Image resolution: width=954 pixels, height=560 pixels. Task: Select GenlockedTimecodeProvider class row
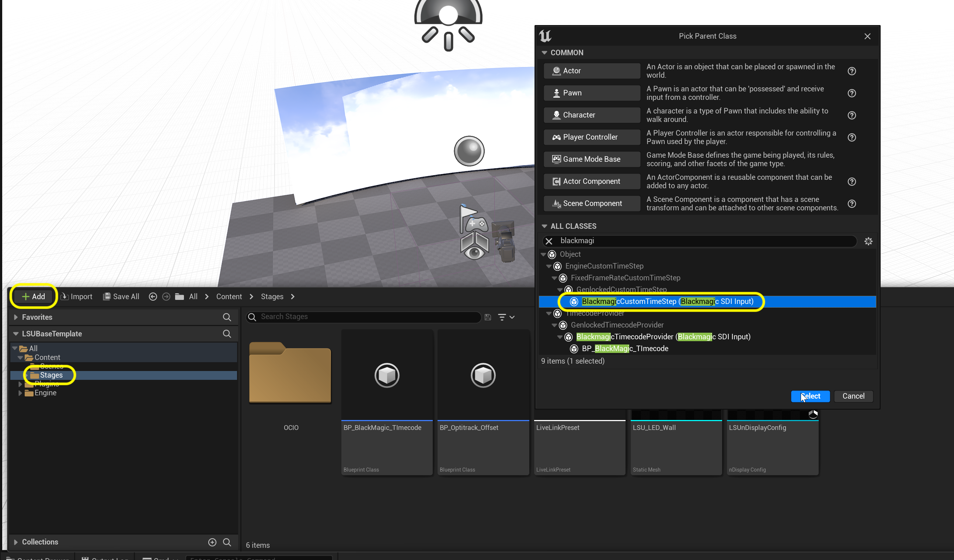[x=707, y=325]
